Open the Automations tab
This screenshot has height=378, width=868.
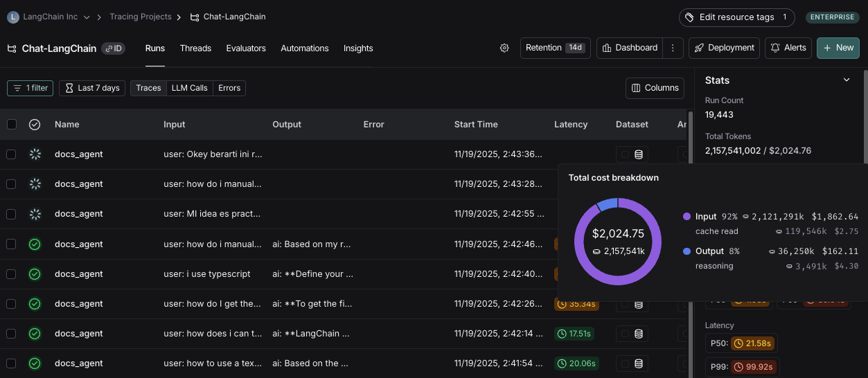[x=305, y=48]
